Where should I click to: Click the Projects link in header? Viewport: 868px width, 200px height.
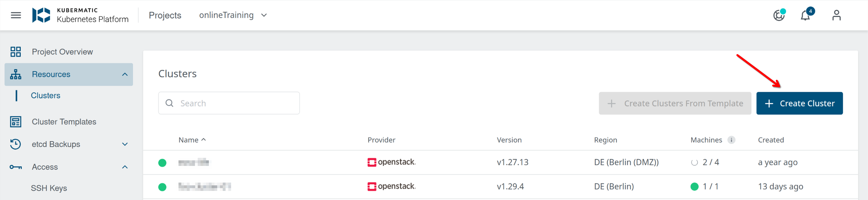tap(165, 15)
